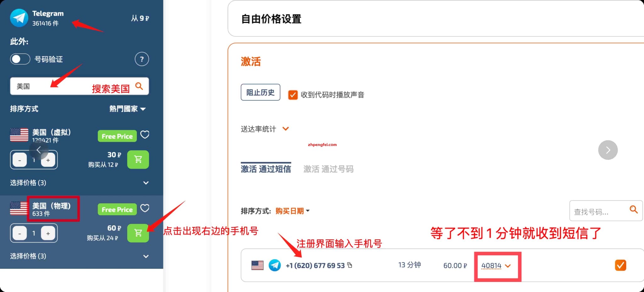The height and width of the screenshot is (292, 644).
Task: Open the help question mark icon
Action: 142,59
